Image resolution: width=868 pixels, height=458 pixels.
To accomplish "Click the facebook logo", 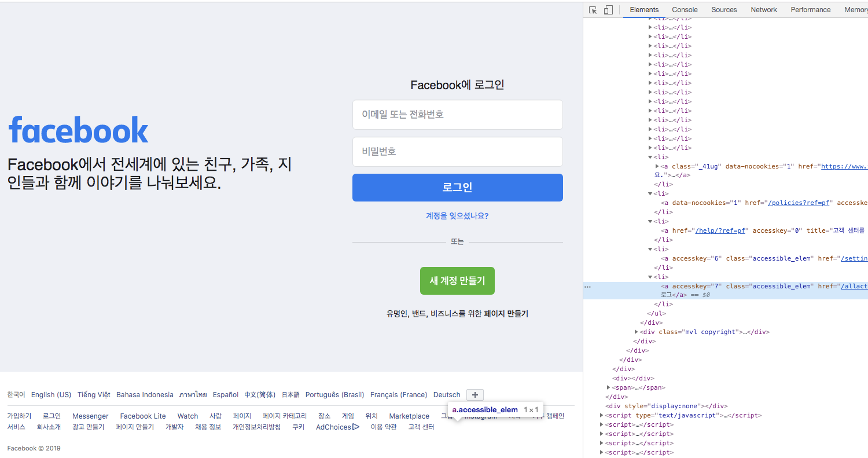I will [x=78, y=130].
